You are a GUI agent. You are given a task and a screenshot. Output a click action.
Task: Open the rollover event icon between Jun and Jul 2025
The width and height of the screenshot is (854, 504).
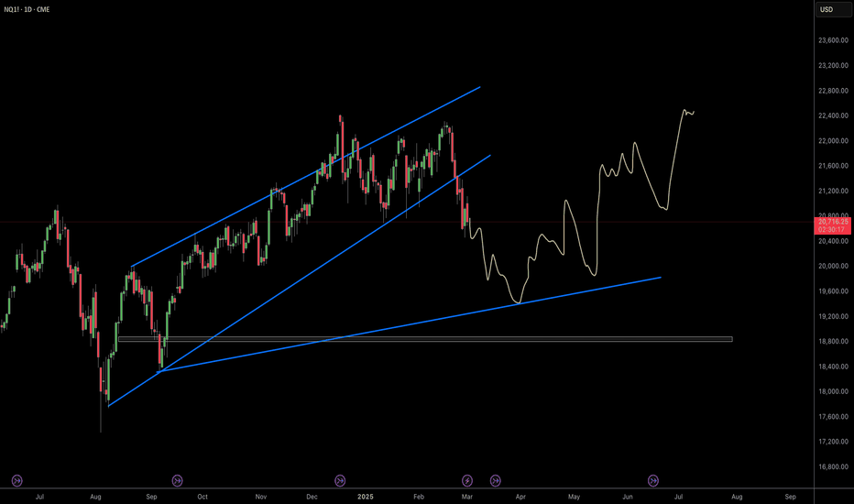653,480
